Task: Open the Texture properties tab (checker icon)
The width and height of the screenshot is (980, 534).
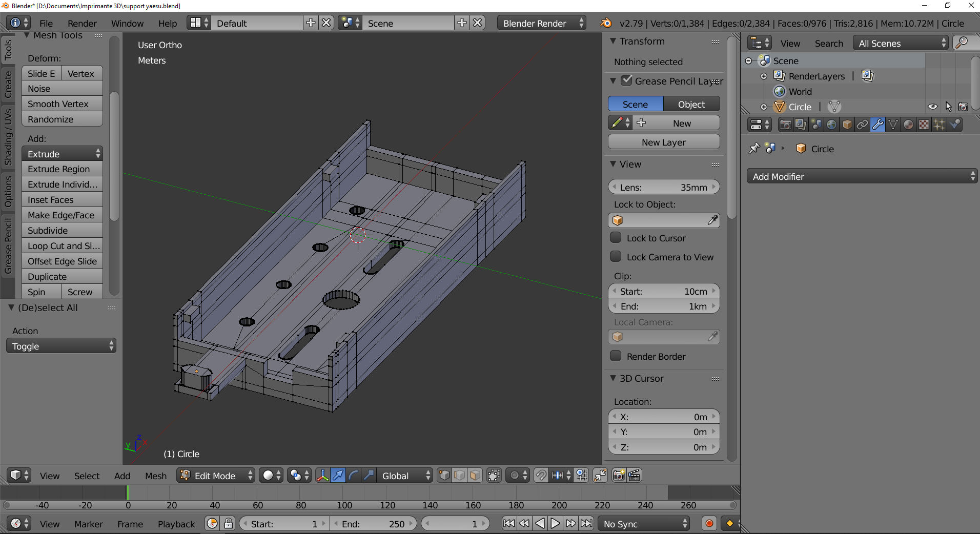Action: [924, 125]
